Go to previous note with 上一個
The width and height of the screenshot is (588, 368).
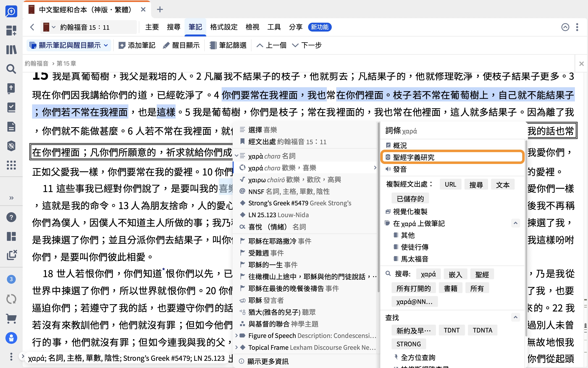pos(271,45)
